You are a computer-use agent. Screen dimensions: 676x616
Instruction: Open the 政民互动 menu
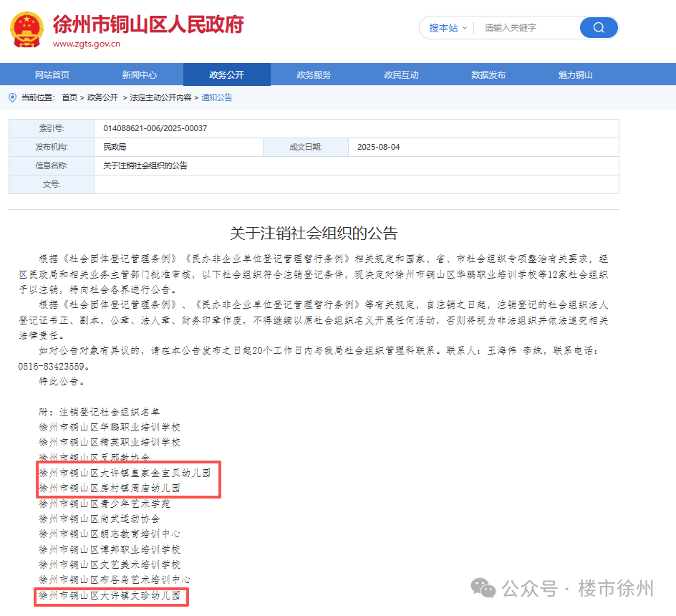(x=401, y=74)
